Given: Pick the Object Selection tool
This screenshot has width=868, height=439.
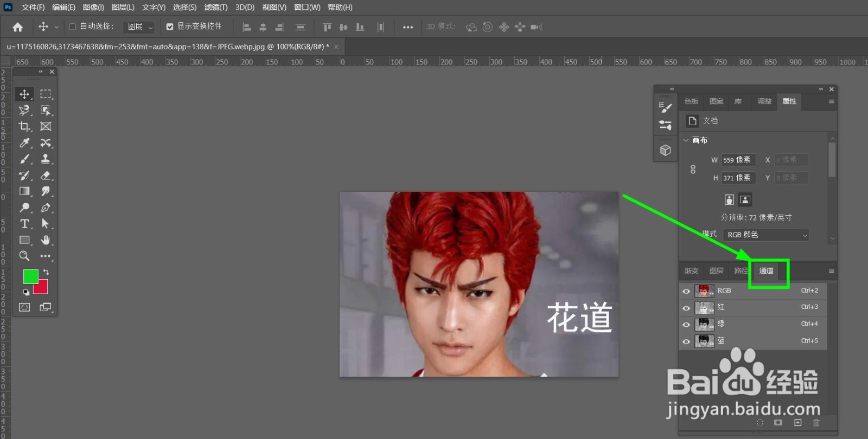Looking at the screenshot, I should pos(46,110).
